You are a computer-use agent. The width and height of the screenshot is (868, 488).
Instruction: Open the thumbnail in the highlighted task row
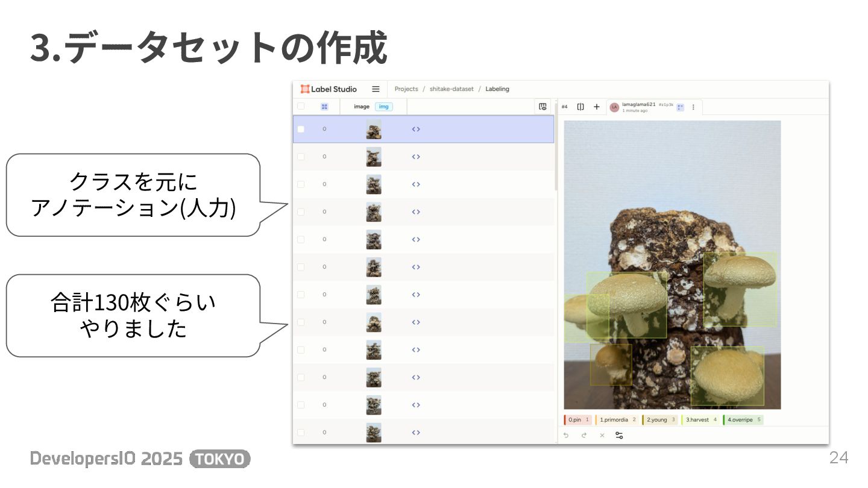(x=374, y=129)
